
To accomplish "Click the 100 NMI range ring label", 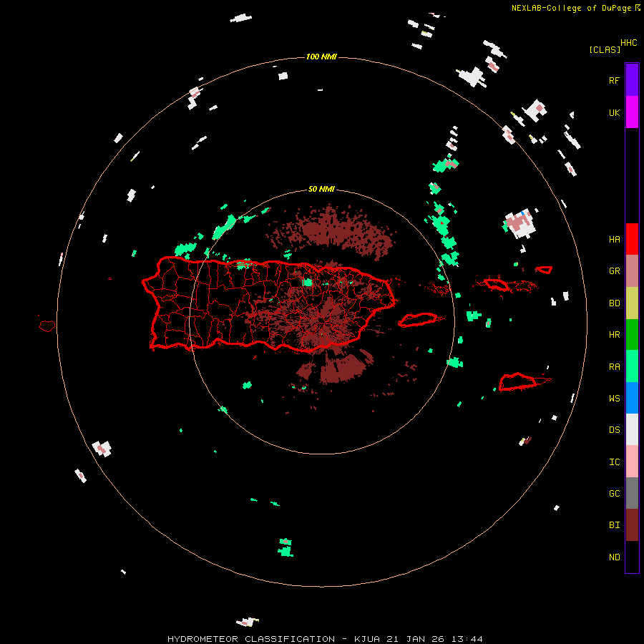I will point(321,57).
